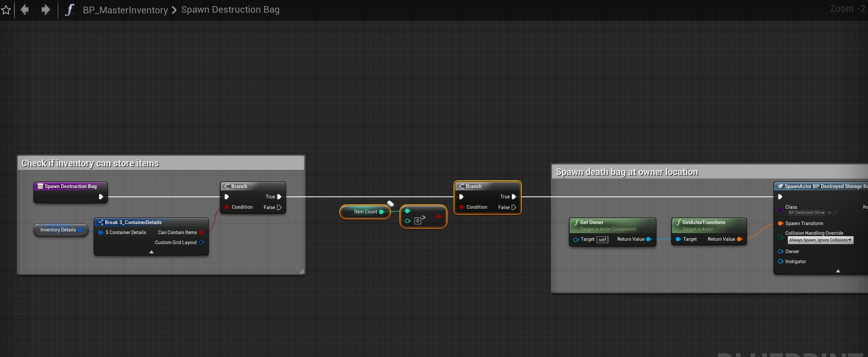This screenshot has height=357, width=868.
Task: Click the Item Count variable output pin
Action: [381, 212]
